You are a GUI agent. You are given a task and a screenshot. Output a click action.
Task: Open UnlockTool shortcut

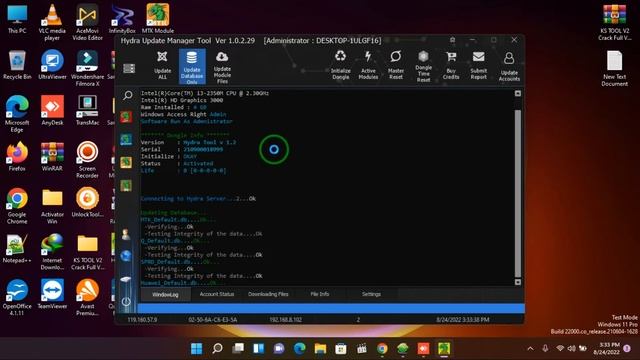(87, 202)
